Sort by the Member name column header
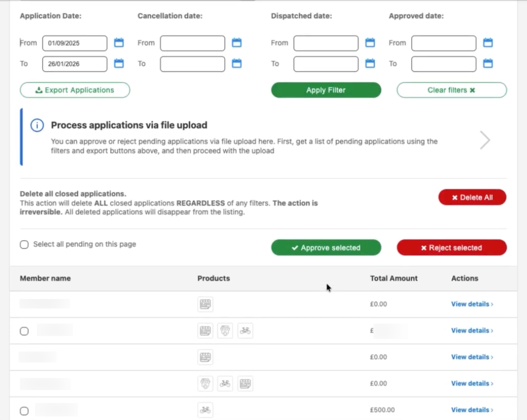The height and width of the screenshot is (420, 527). coord(45,278)
